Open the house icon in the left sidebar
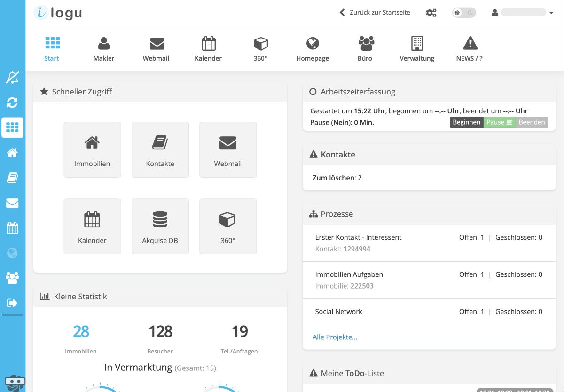The image size is (564, 392). pos(12,152)
